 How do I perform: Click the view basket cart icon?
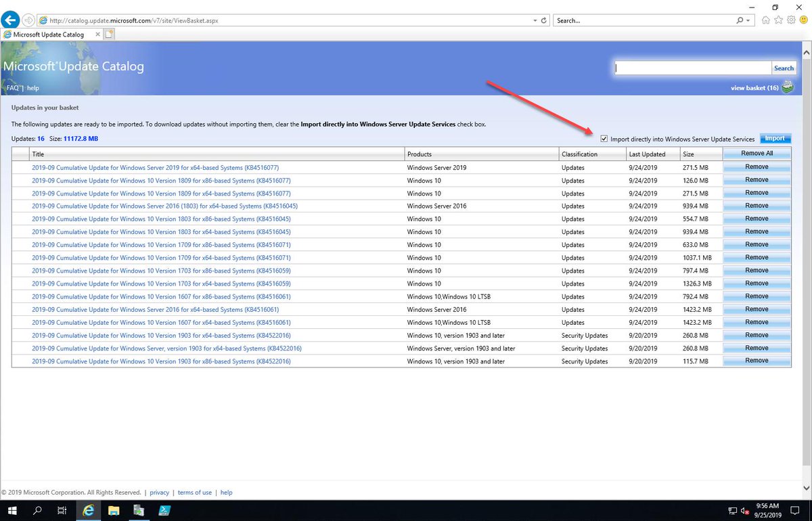pos(788,87)
